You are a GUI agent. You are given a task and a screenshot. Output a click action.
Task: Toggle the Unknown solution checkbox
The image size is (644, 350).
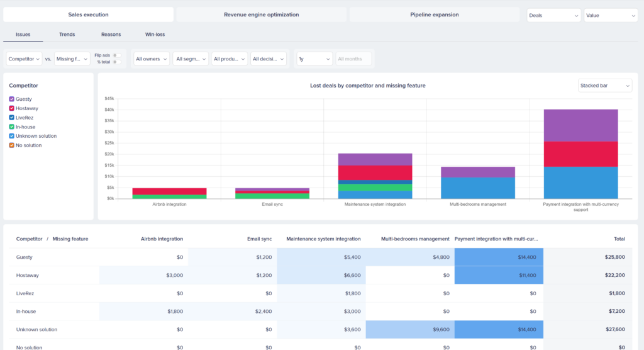click(12, 136)
